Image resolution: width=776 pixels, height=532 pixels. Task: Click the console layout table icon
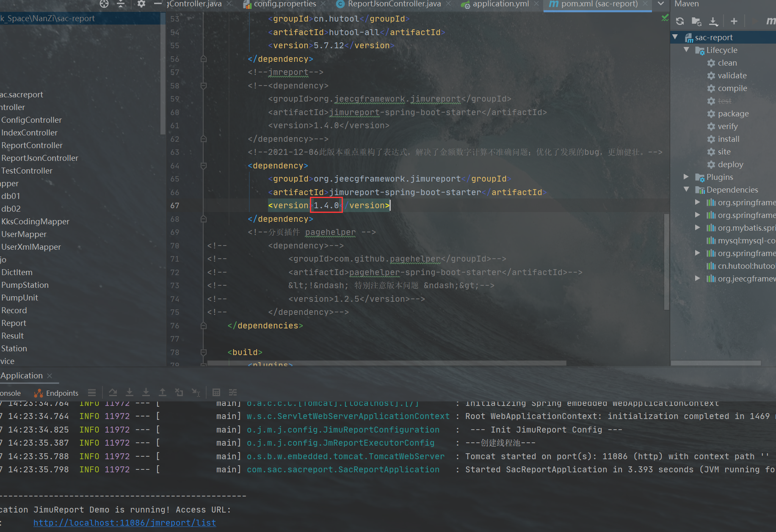click(x=216, y=392)
